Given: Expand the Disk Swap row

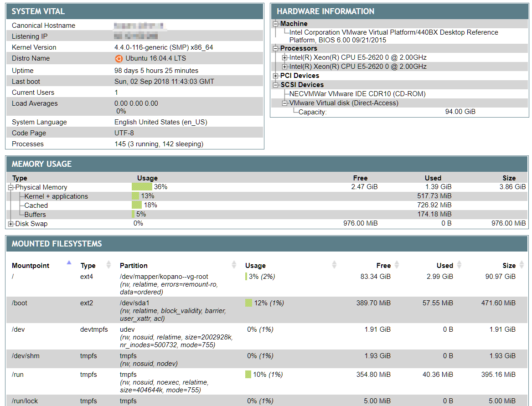Looking at the screenshot, I should point(11,224).
